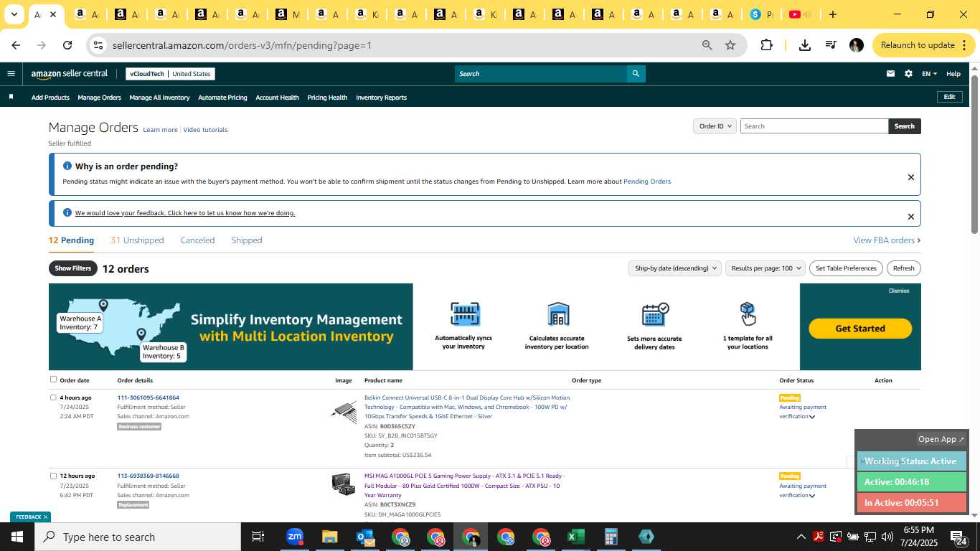View site information icon in address bar
980x551 pixels.
(x=98, y=45)
